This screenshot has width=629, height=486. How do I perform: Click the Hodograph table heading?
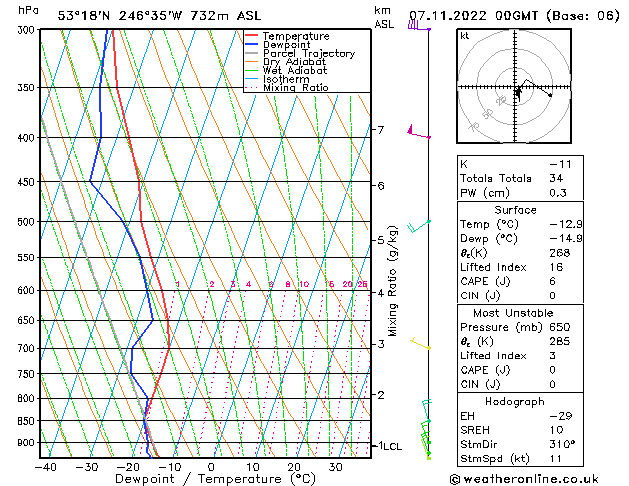(x=515, y=401)
